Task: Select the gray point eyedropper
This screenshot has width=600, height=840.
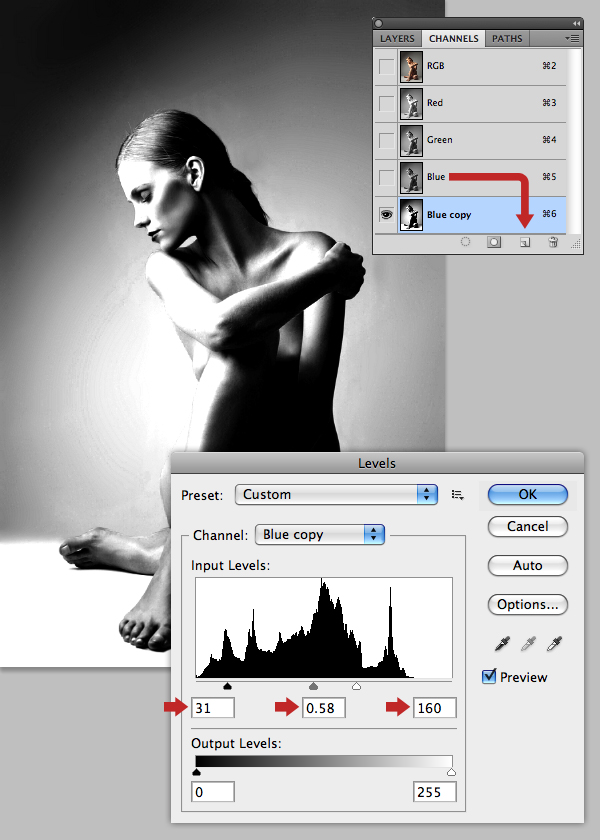Action: tap(528, 643)
